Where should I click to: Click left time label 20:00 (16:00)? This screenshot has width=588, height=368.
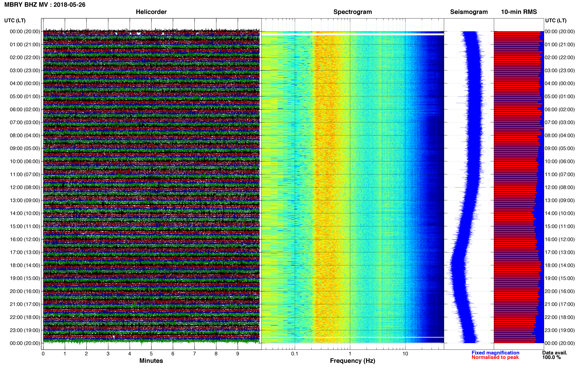point(25,291)
